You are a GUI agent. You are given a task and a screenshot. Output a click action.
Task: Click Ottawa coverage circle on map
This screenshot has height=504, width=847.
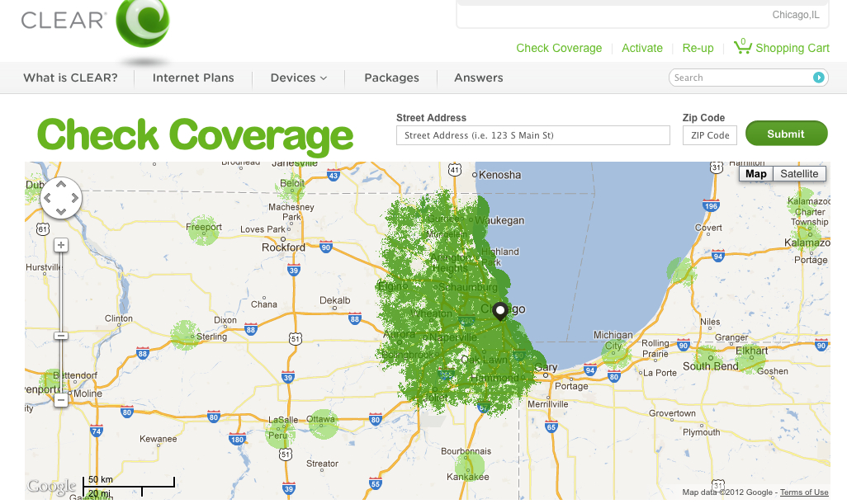pos(323,424)
